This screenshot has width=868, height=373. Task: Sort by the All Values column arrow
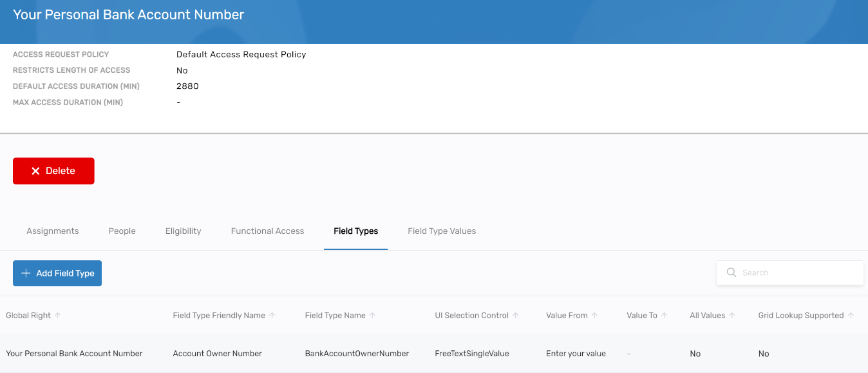tap(733, 315)
